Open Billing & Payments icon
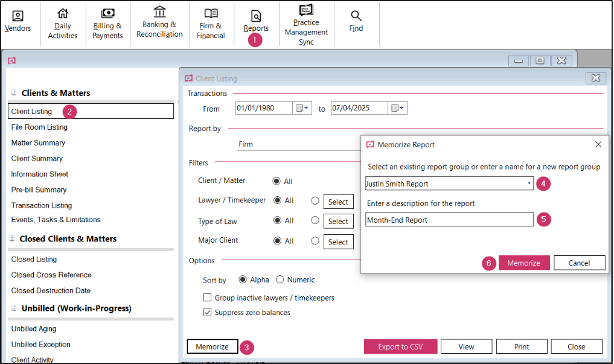 [x=107, y=13]
